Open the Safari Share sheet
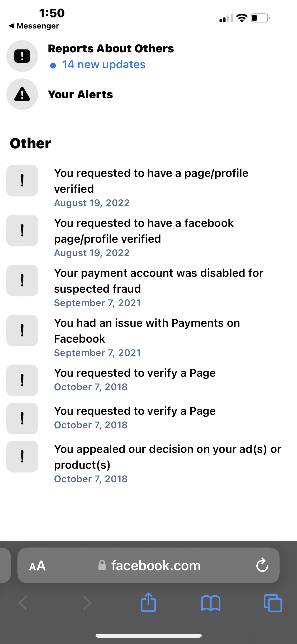This screenshot has width=297, height=644. click(148, 603)
